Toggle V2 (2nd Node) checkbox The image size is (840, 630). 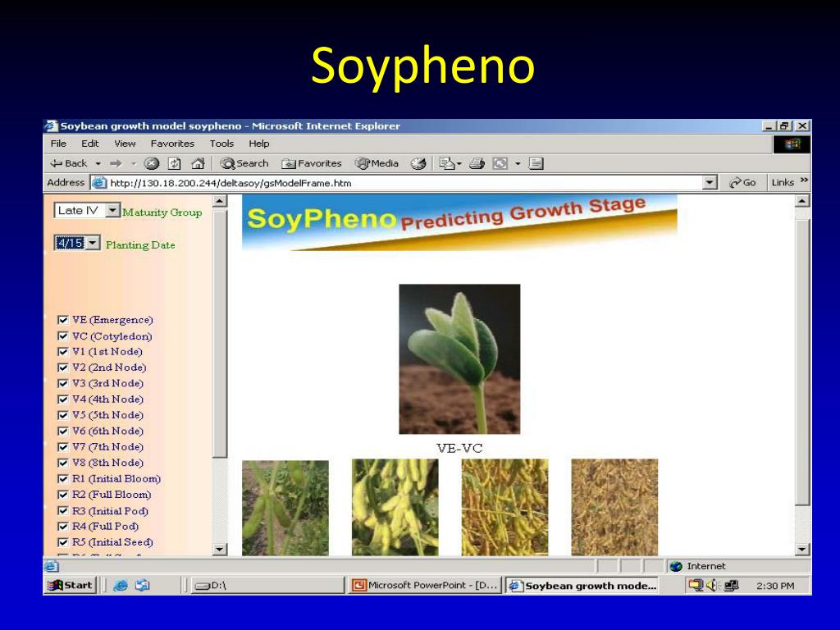coord(62,368)
